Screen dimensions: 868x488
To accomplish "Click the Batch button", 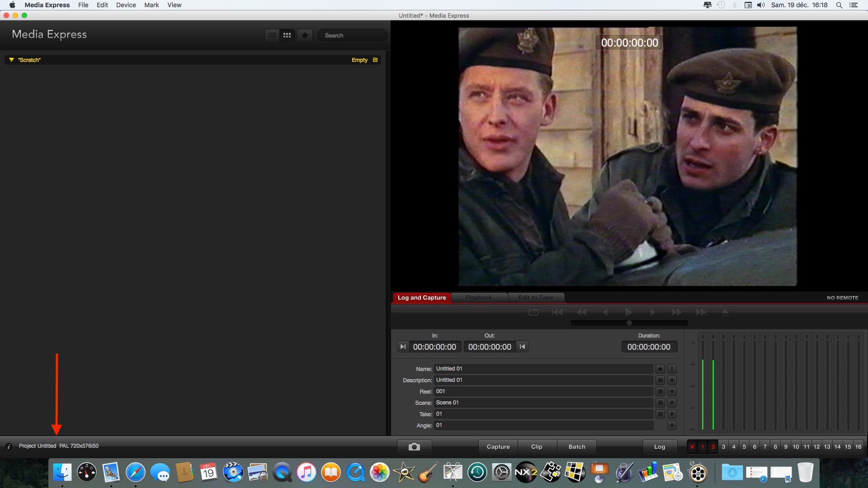I will point(577,446).
